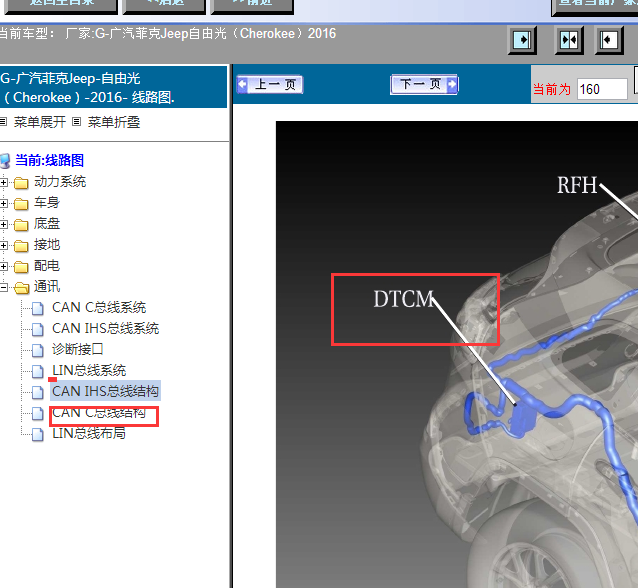Screen dimensions: 638x588
Task: Select the 配电 folder icon
Action: pyautogui.click(x=21, y=267)
